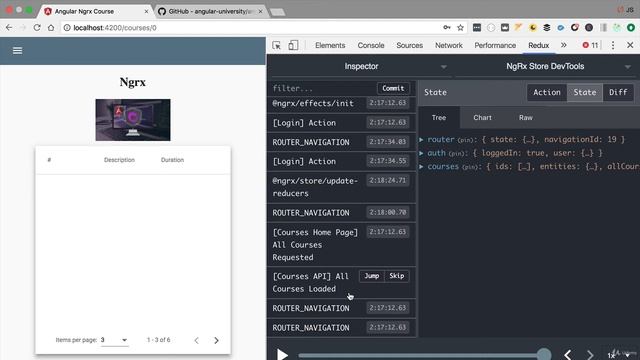The height and width of the screenshot is (360, 640).
Task: Toggle the device toolbar icon in DevTools
Action: [x=293, y=45]
